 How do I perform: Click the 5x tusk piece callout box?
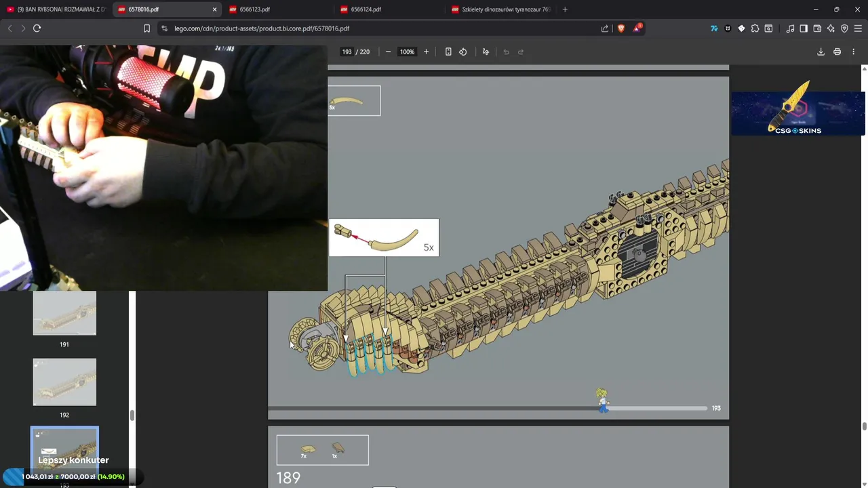click(x=384, y=237)
